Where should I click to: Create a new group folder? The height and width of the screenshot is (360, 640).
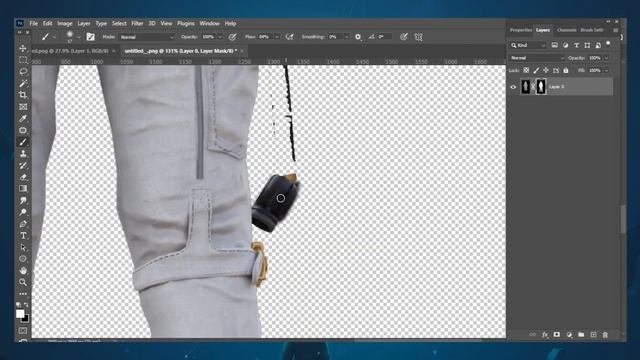point(581,335)
